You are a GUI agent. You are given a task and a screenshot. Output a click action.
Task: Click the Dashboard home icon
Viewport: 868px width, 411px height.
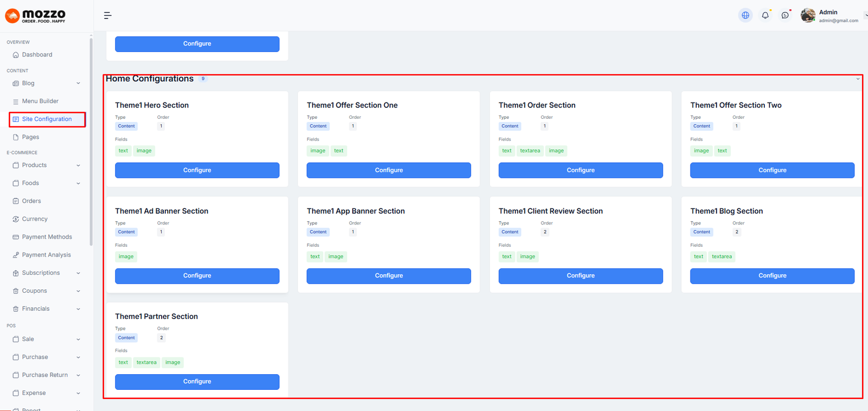(16, 55)
